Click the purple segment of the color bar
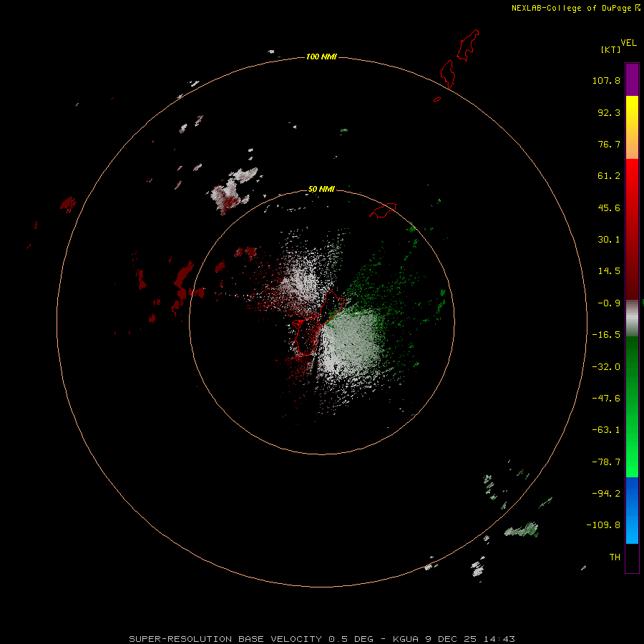The height and width of the screenshot is (644, 644). click(632, 79)
